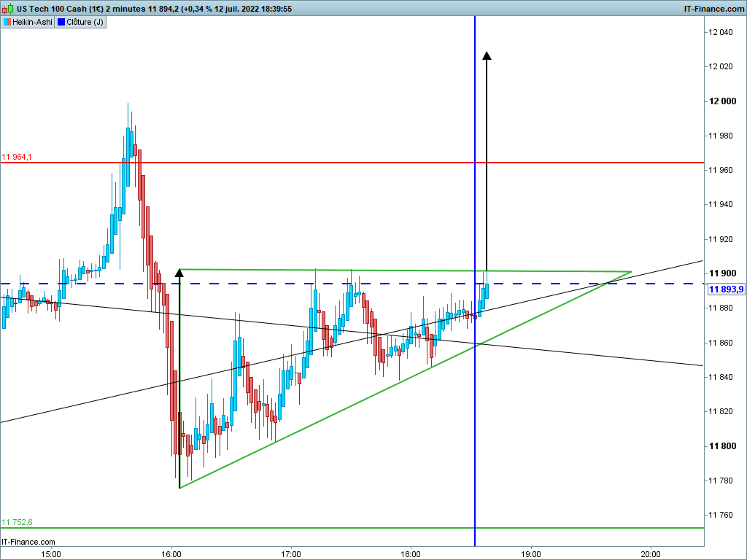Screen dimensions: 747x560
Task: Click the 11 880 price axis label
Action: click(x=720, y=308)
